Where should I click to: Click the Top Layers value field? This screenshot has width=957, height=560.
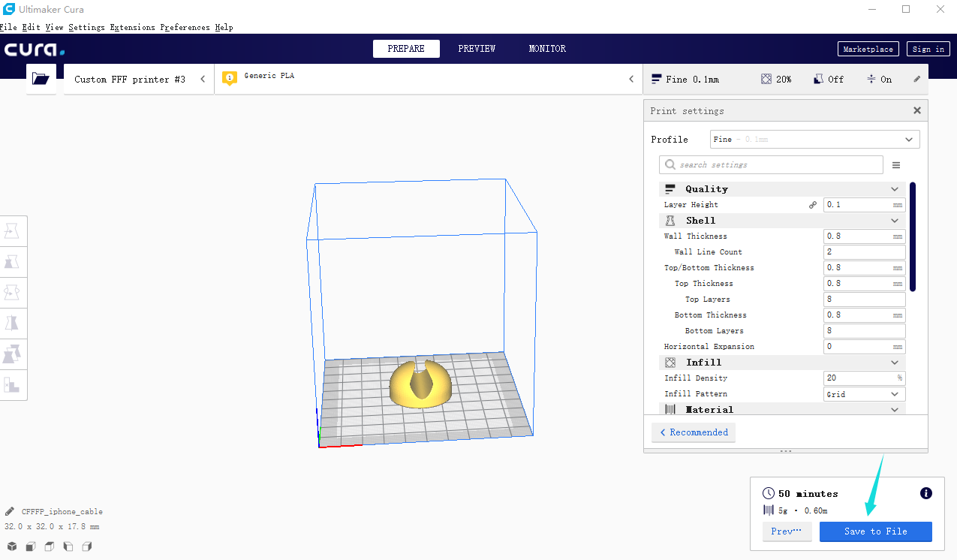(x=864, y=300)
